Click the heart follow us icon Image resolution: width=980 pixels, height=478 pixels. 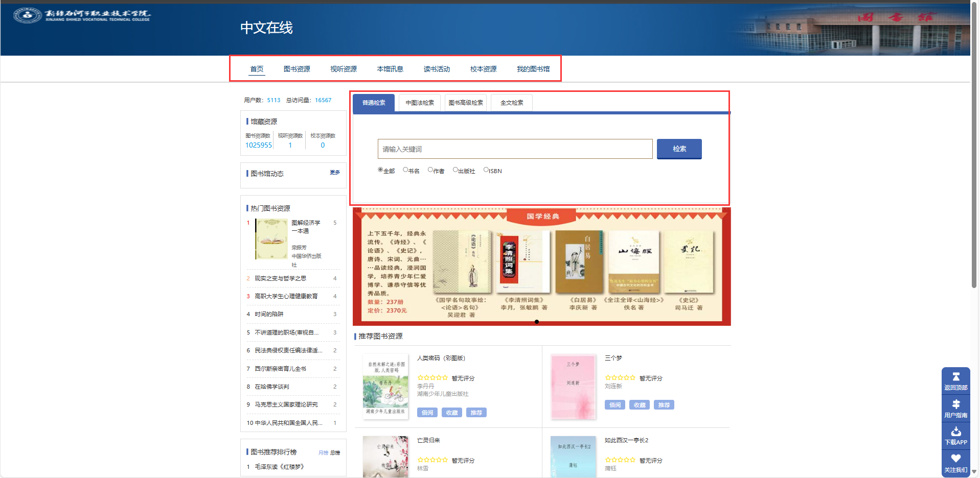(955, 459)
